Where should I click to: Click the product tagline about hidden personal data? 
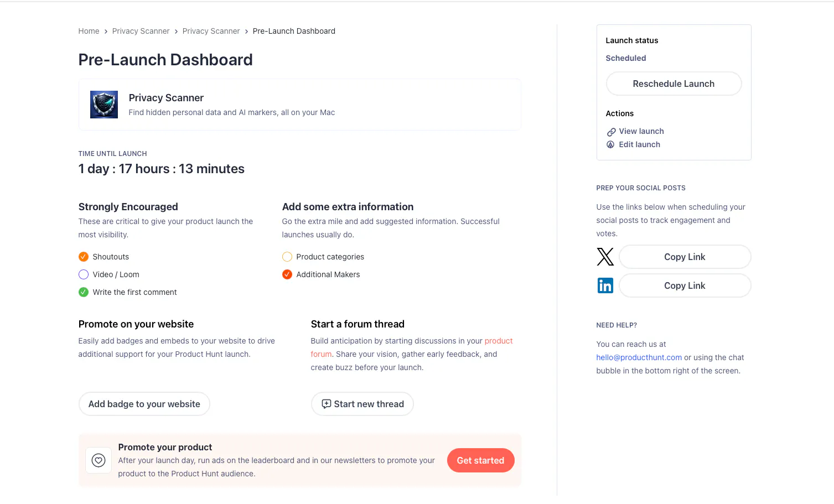tap(232, 112)
